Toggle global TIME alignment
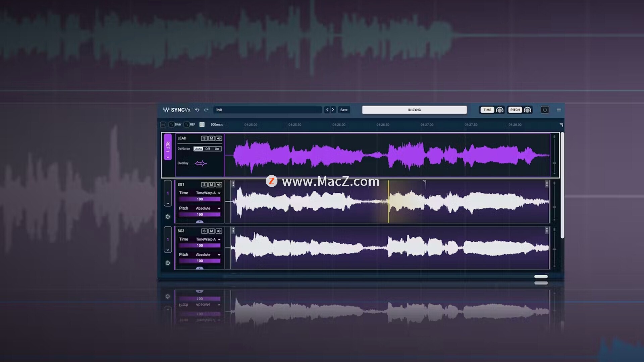Image resolution: width=644 pixels, height=362 pixels. pos(487,110)
